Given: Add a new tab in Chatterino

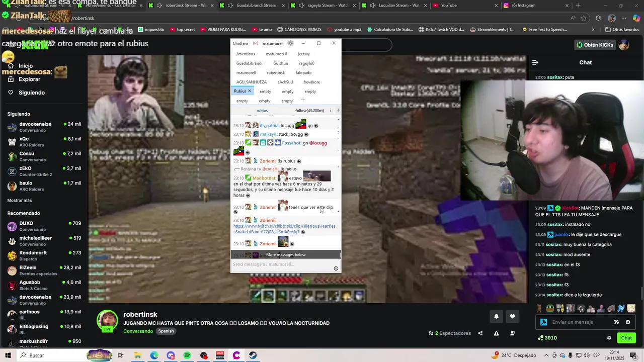Looking at the screenshot, I should point(303,100).
